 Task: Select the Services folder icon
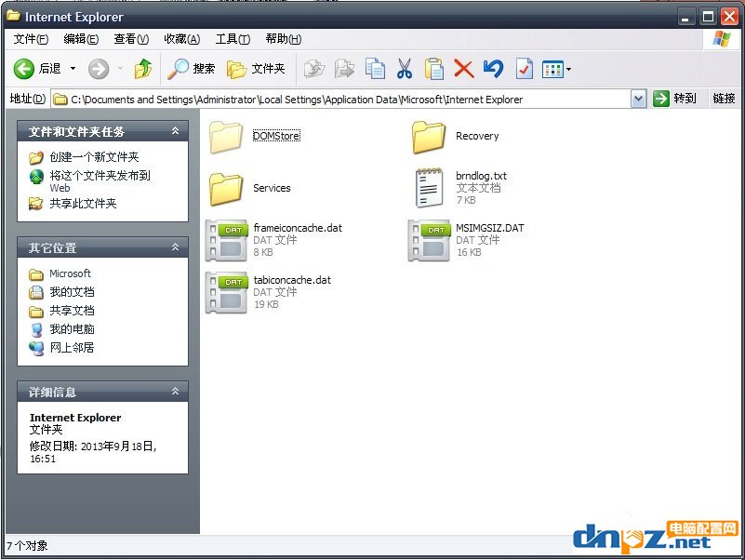[x=226, y=189]
